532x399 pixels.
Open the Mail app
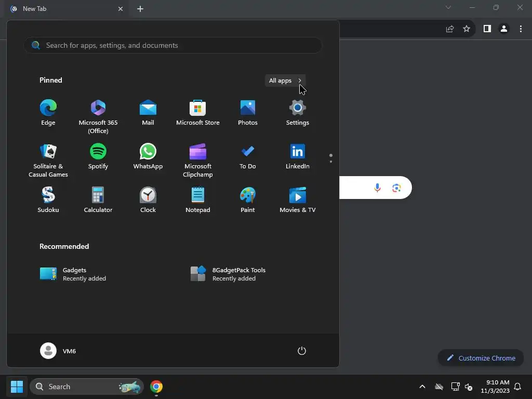(x=148, y=113)
